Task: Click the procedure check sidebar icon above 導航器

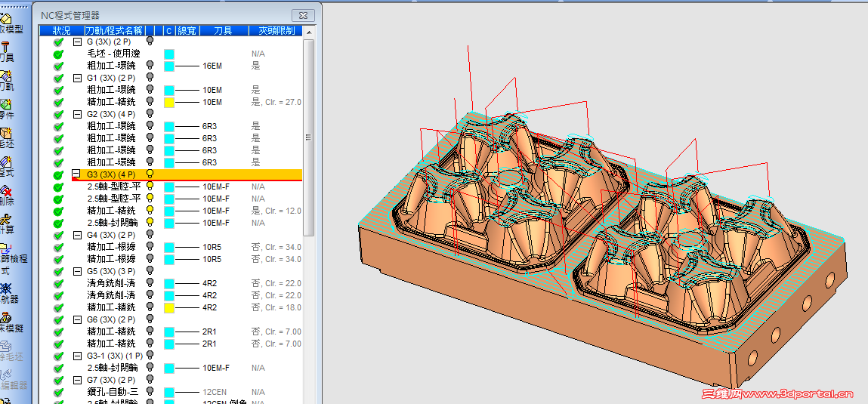Action: pos(12,258)
